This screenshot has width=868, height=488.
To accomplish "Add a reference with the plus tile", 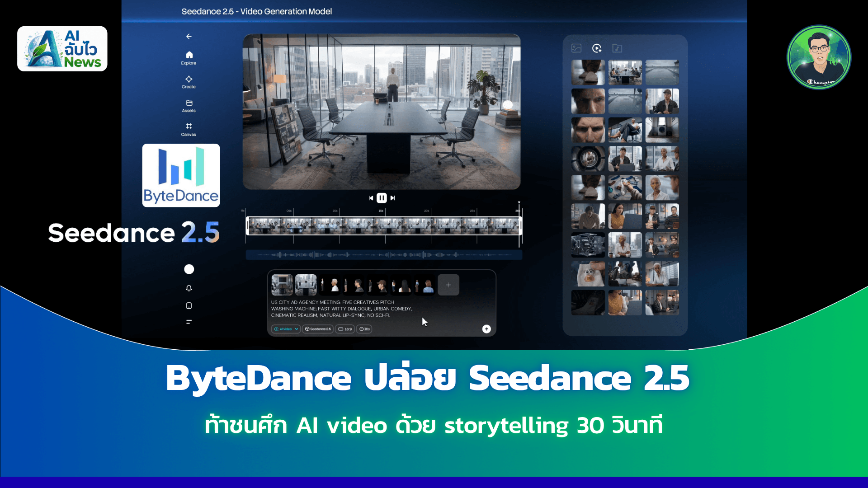I will pos(448,285).
